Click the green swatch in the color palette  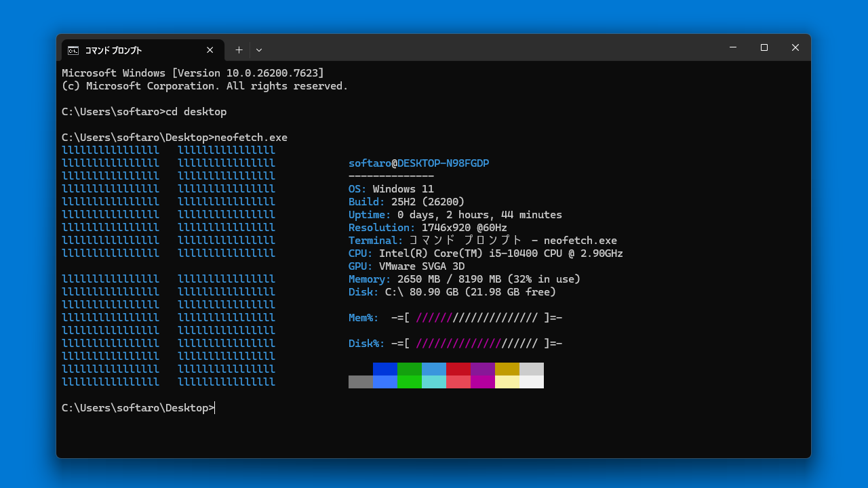(410, 375)
